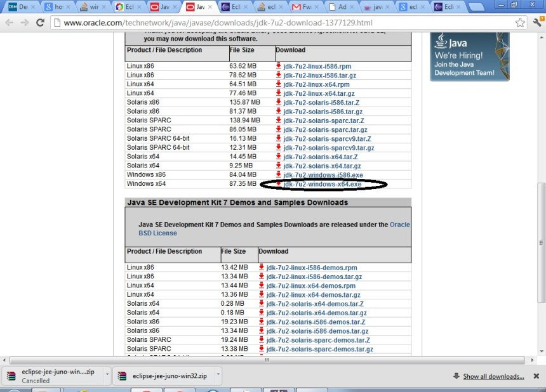Switch to the Gmail 'Fw:' tab
Screen dimensions: 546x392
305,6
